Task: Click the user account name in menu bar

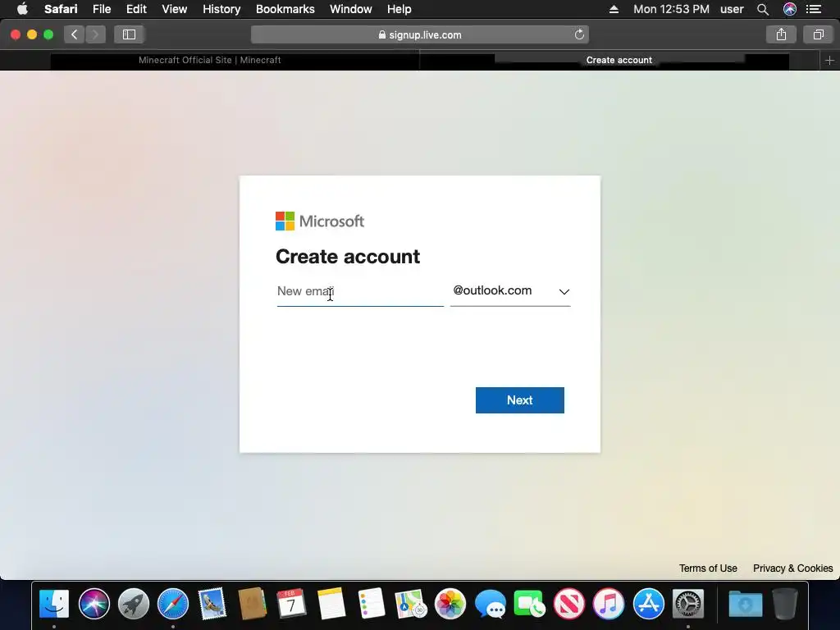Action: click(x=732, y=9)
